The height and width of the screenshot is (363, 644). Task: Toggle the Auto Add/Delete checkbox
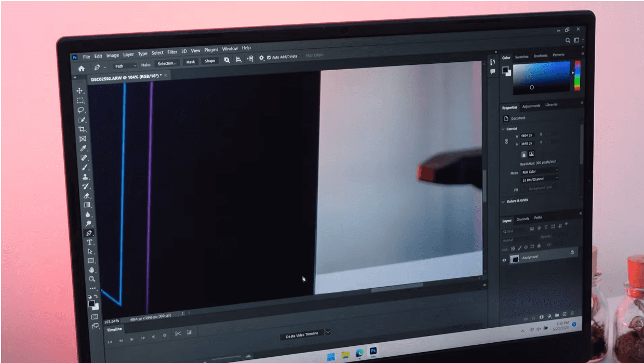tap(269, 58)
